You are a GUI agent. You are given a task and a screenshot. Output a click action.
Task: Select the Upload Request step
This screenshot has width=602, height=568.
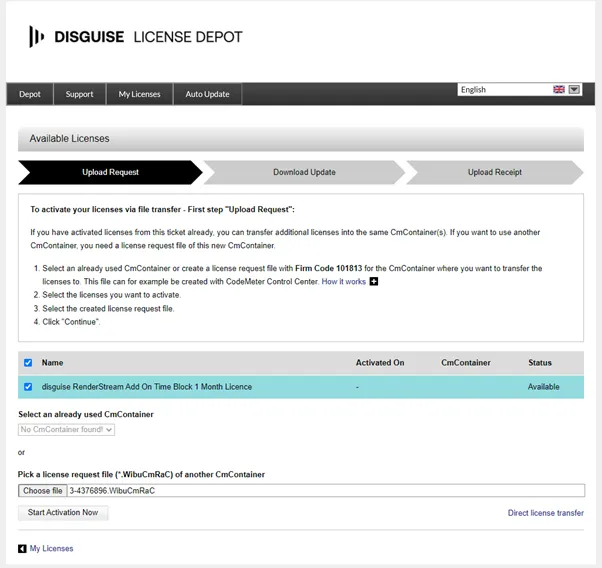click(x=110, y=172)
